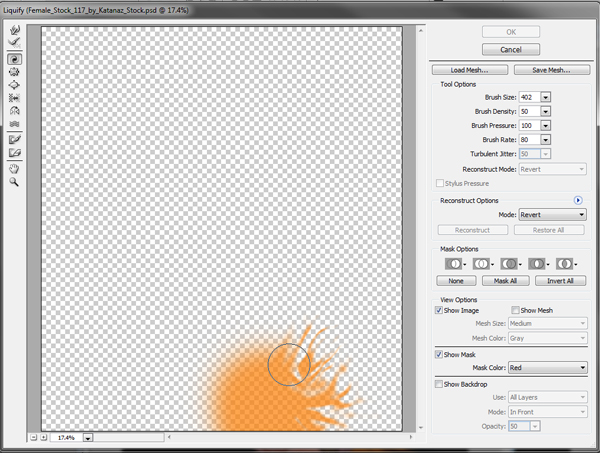Viewport: 600px width, 453px height.
Task: Open the Reconstruct Options Mode dropdown
Action: [553, 215]
